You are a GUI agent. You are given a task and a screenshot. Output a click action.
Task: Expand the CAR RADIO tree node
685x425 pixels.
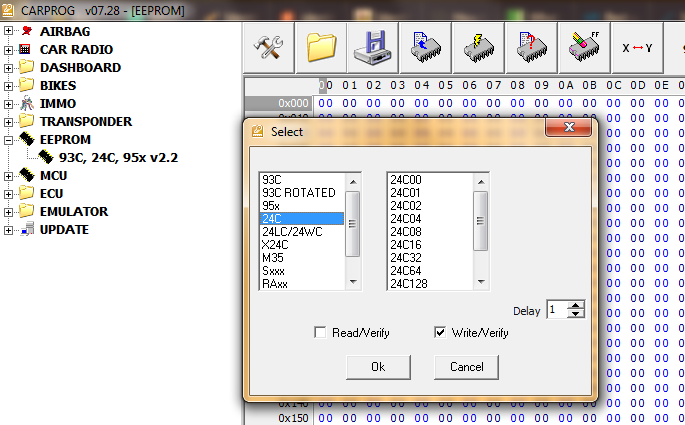(8, 49)
